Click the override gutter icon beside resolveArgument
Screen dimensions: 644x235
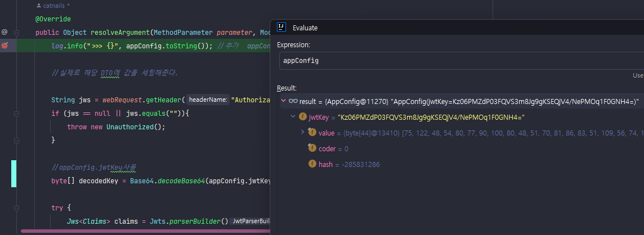[5, 32]
